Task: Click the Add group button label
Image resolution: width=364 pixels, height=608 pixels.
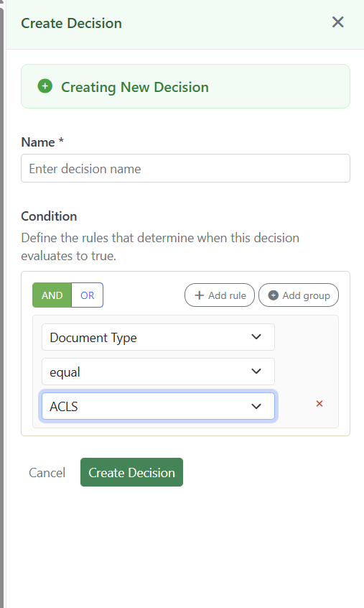Action: pos(307,295)
